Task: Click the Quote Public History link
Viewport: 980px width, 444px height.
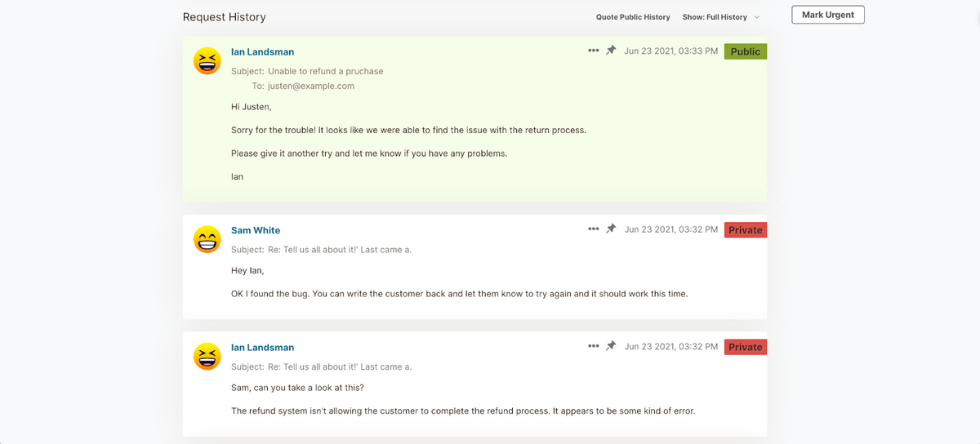Action: coord(633,17)
